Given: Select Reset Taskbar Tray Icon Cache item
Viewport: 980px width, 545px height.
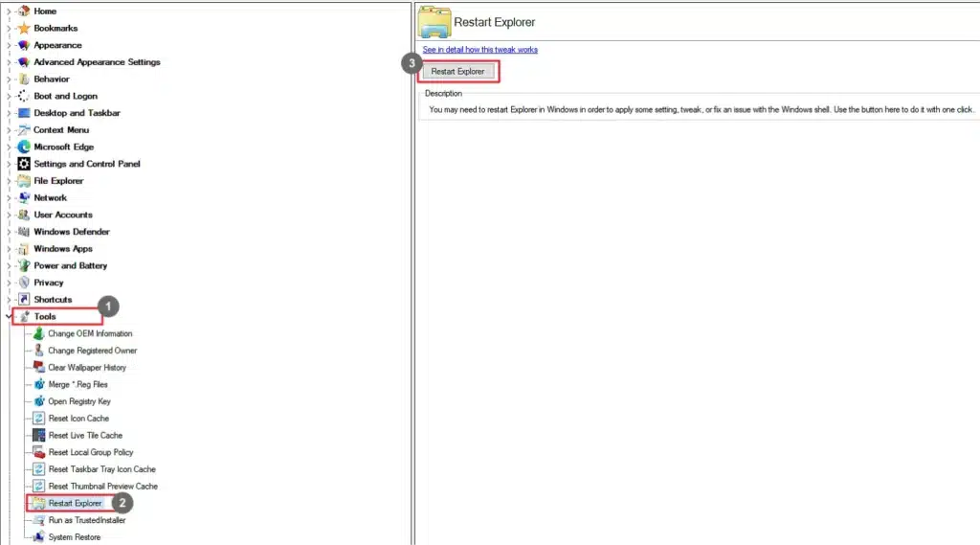Looking at the screenshot, I should (x=101, y=468).
